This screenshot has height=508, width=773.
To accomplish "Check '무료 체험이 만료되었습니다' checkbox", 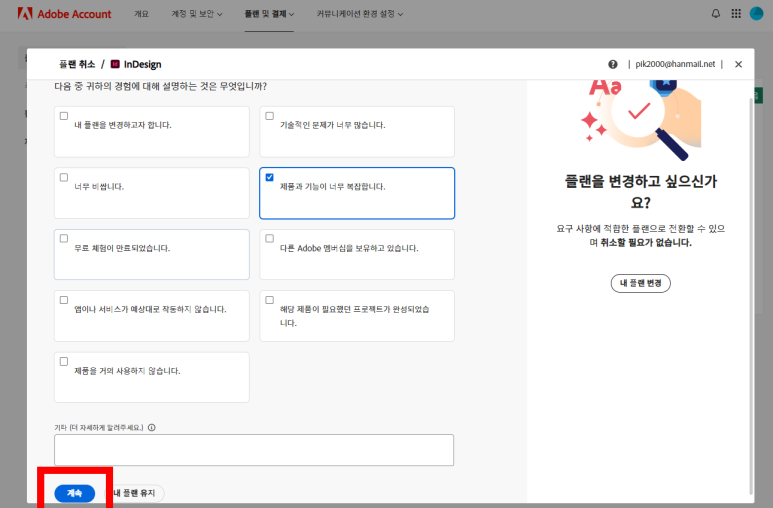I will (64, 238).
